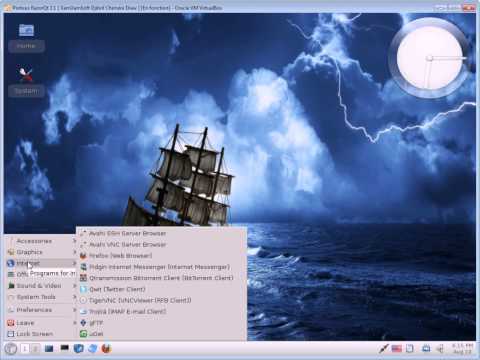This screenshot has height=360, width=480.
Task: Click the TigerVNC icon in submenu
Action: tap(83, 300)
